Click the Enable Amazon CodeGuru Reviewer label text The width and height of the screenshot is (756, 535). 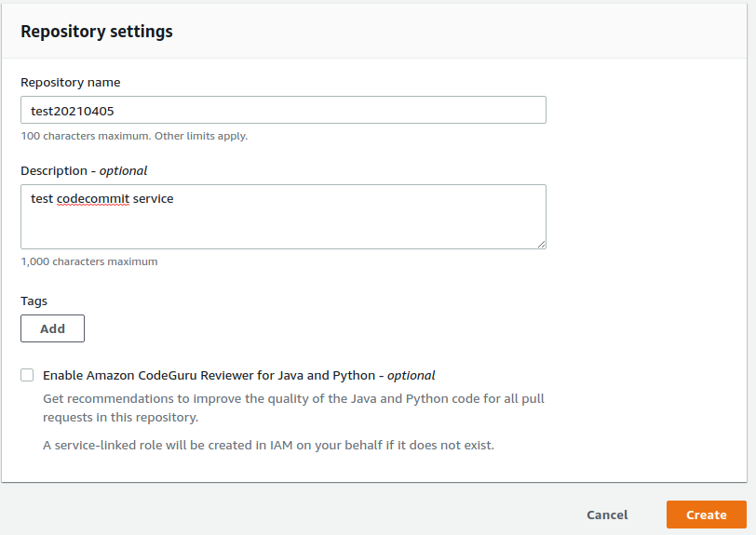coord(238,376)
